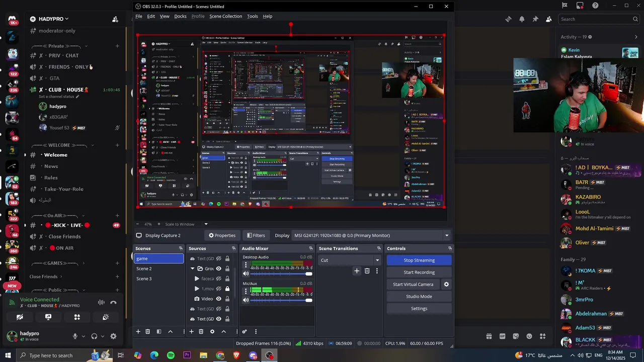Toggle lock on Video source
Screen dimensions: 644x362
[x=227, y=299]
